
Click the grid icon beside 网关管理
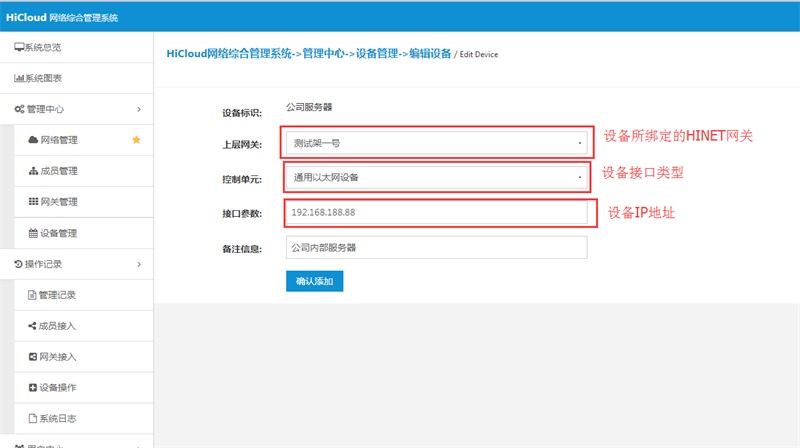(33, 202)
